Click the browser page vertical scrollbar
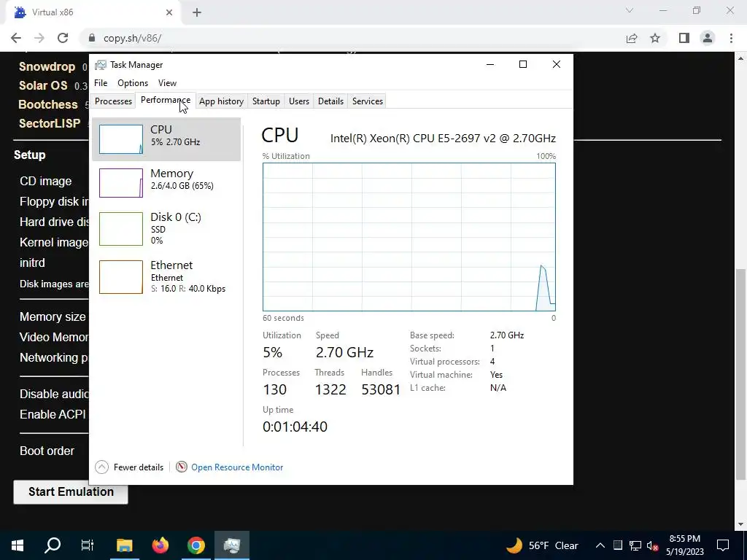747x560 pixels. coord(741,375)
